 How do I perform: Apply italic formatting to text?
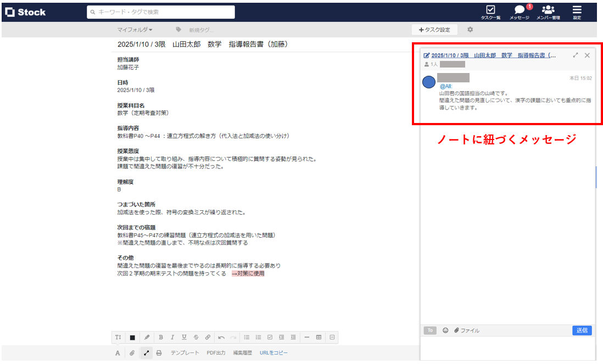pos(172,337)
